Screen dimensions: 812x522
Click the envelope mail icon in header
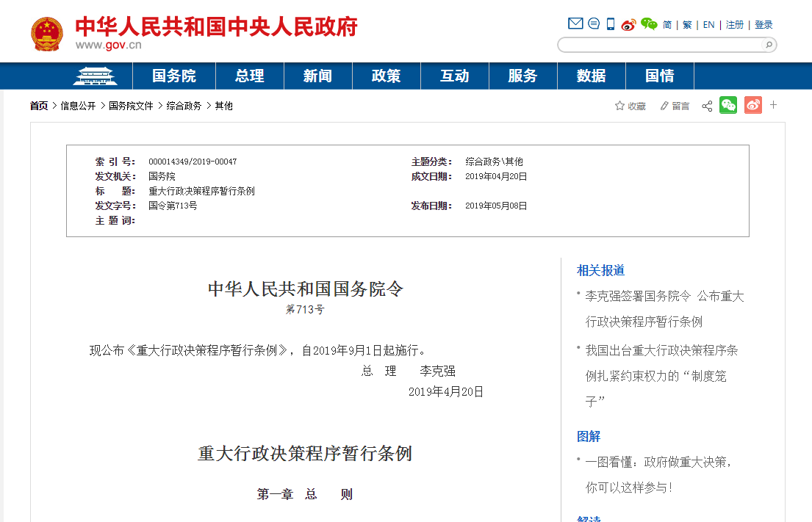click(x=575, y=23)
